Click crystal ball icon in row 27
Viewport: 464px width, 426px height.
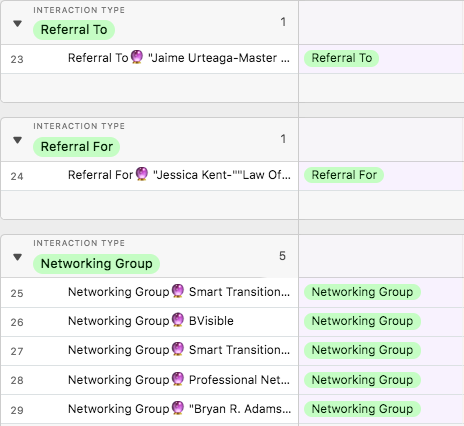178,349
